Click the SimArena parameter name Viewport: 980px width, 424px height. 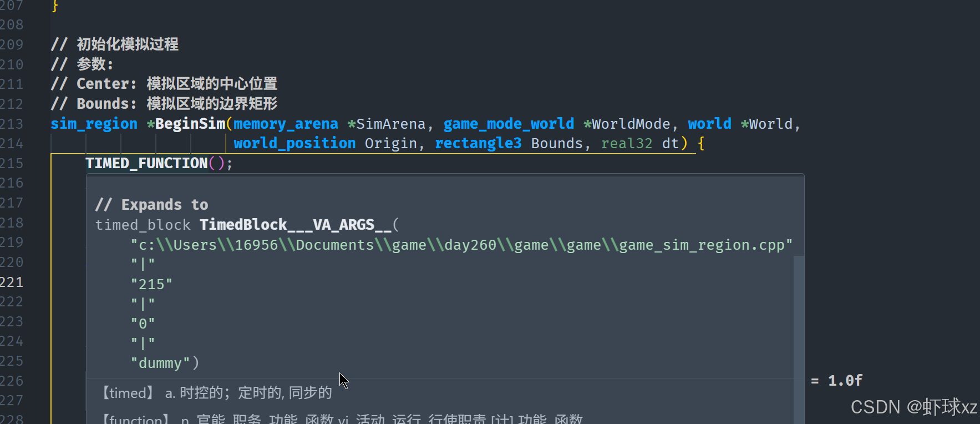(391, 124)
